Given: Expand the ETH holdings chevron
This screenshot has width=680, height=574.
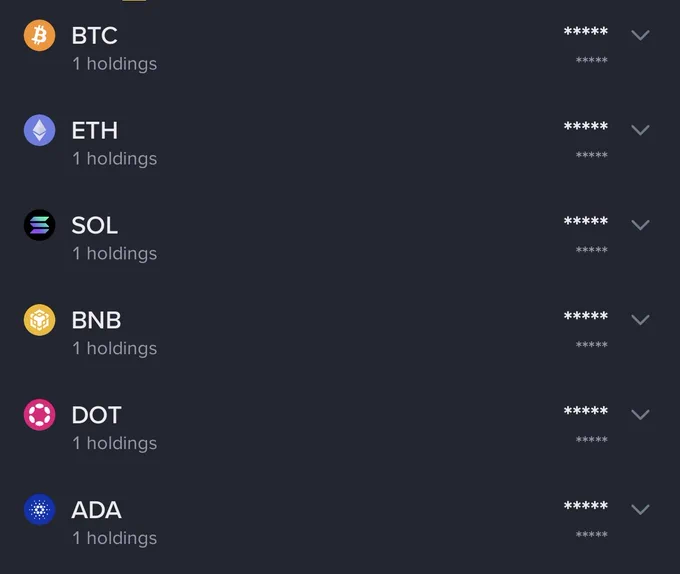Looking at the screenshot, I should pyautogui.click(x=640, y=130).
